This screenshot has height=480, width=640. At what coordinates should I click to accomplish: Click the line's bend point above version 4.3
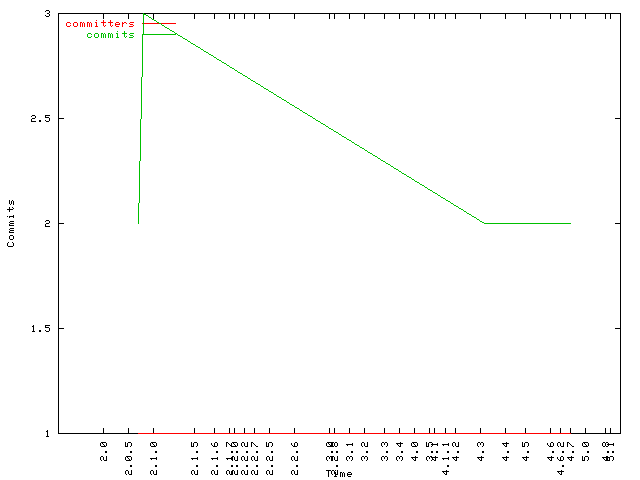point(485,223)
